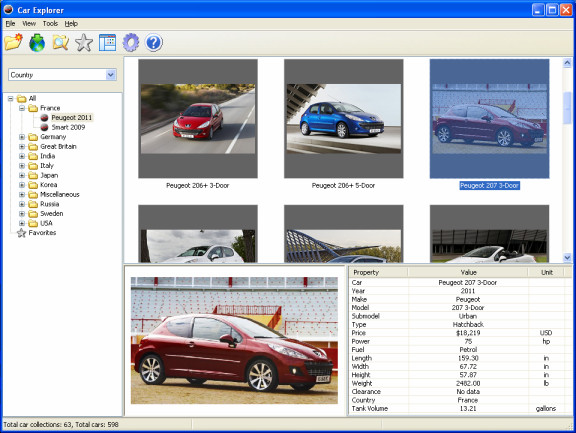Collapse the France folder
The width and height of the screenshot is (576, 433).
point(22,108)
